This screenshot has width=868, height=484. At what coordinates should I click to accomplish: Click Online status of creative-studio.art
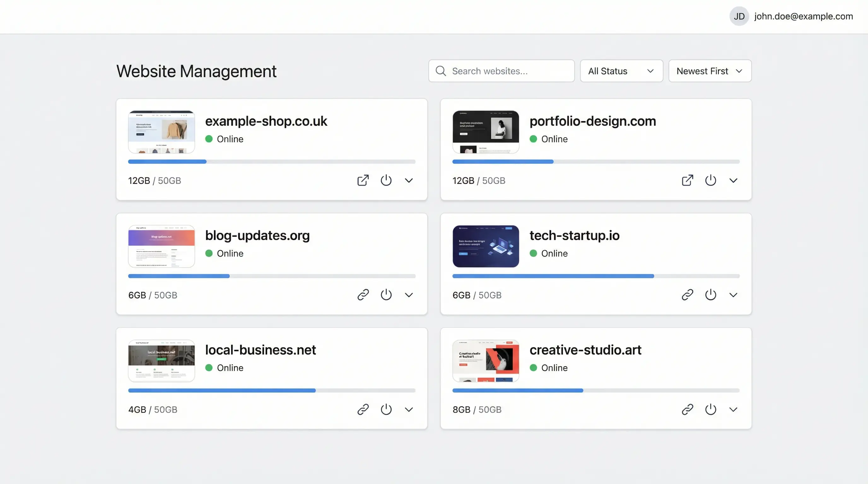click(x=548, y=368)
